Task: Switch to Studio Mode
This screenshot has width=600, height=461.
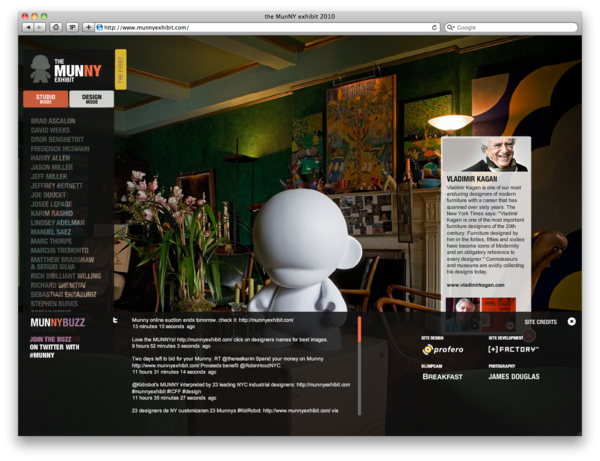Action: [46, 99]
